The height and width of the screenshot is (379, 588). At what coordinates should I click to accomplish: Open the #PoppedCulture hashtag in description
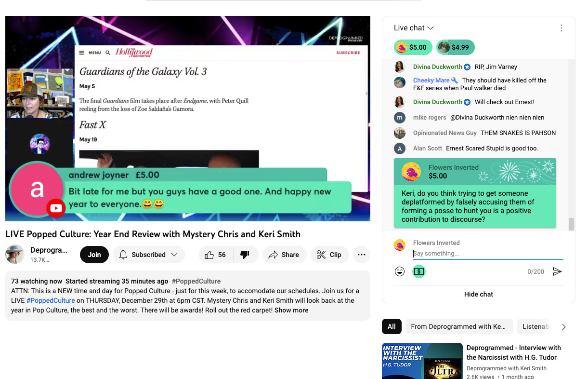(51, 300)
